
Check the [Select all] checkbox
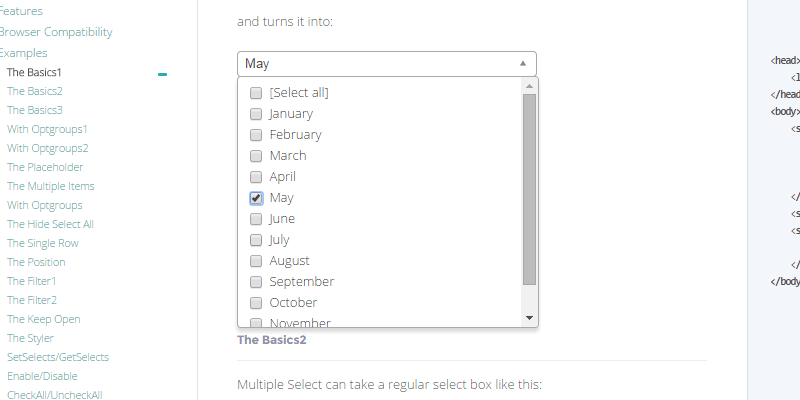click(x=256, y=93)
